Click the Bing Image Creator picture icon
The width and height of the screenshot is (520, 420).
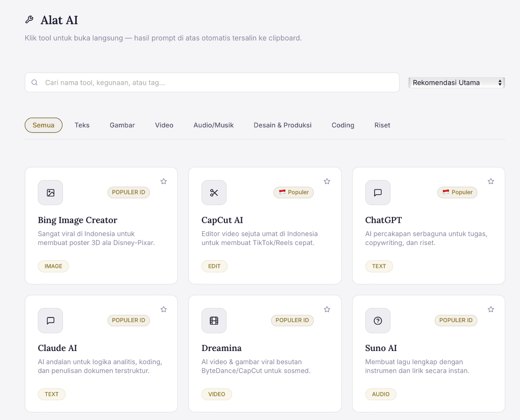click(x=50, y=193)
